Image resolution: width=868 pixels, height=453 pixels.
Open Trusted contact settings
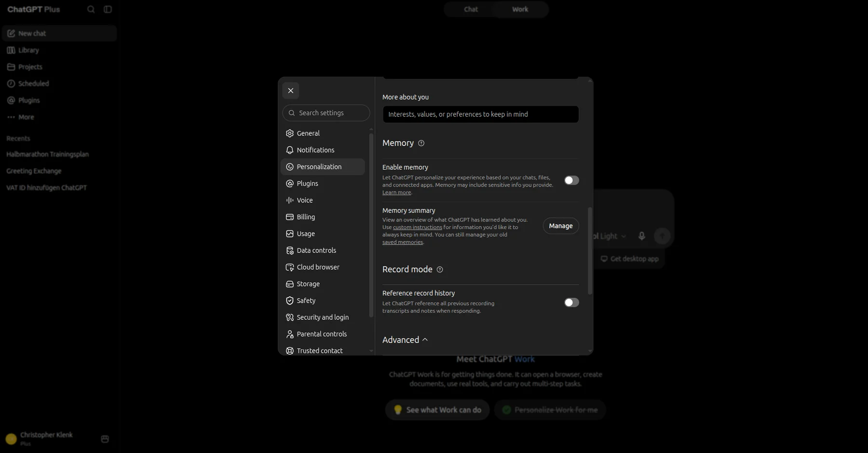[323, 351]
